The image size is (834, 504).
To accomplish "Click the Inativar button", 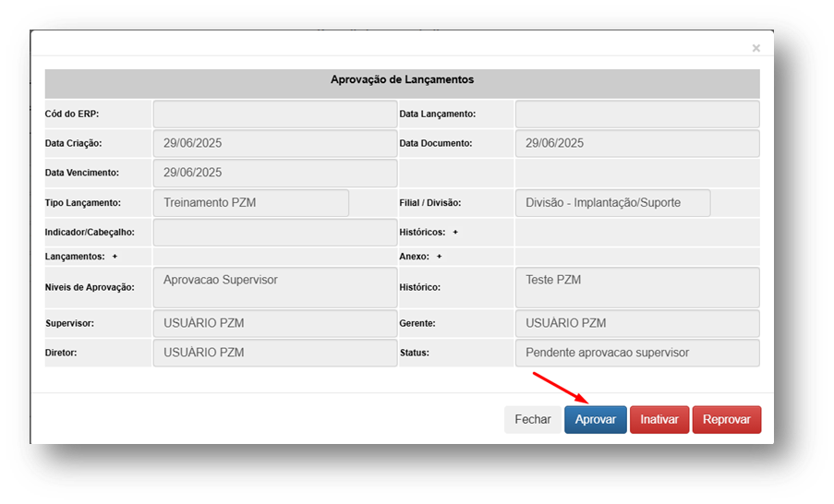I will [x=659, y=419].
